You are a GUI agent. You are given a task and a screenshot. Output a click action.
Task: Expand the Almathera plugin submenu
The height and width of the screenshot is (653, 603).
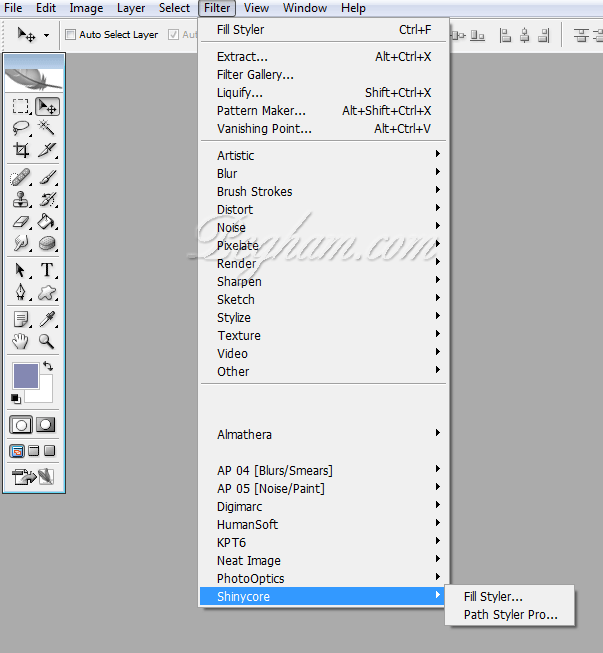coord(323,434)
